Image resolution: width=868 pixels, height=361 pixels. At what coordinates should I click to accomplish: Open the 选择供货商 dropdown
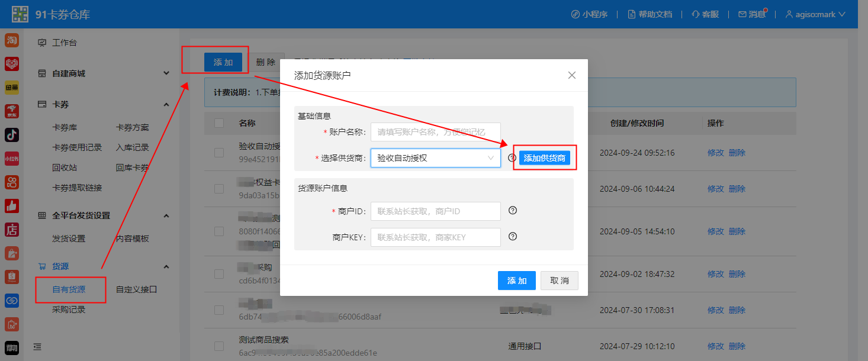[x=435, y=158]
